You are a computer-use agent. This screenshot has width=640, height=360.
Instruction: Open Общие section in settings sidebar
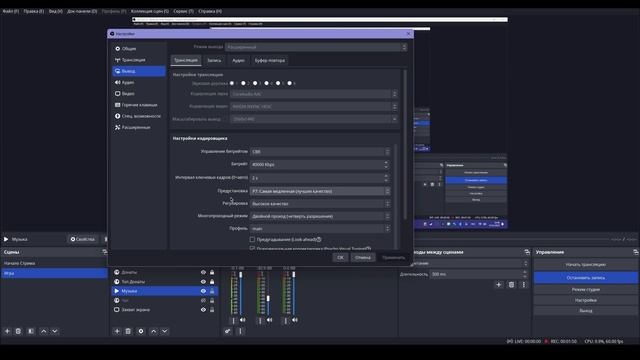139,49
